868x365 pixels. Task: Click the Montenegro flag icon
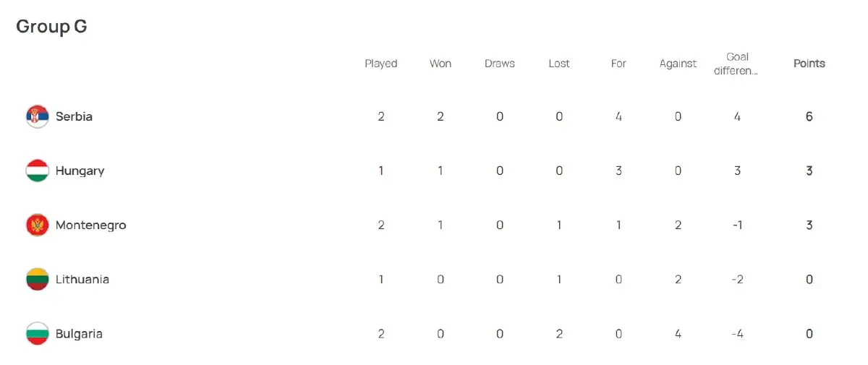point(37,225)
